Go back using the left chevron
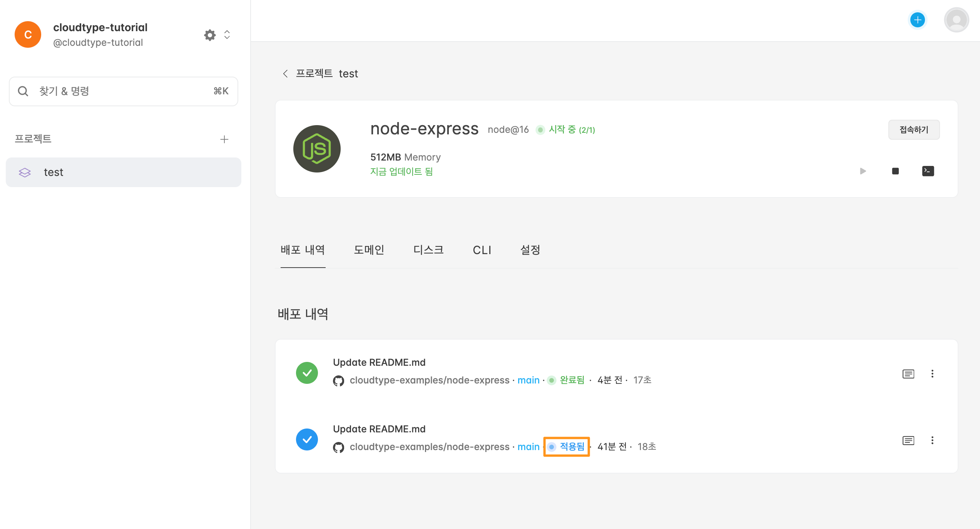Viewport: 980px width, 529px height. click(285, 74)
